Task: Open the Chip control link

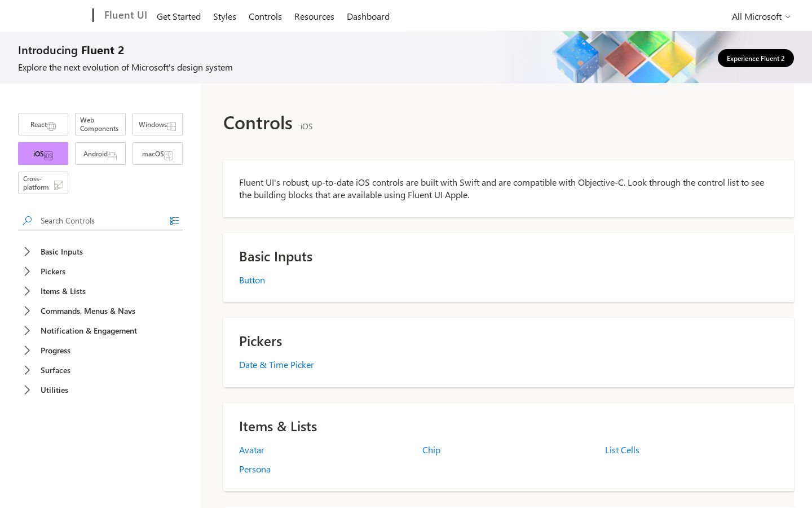Action: click(431, 450)
